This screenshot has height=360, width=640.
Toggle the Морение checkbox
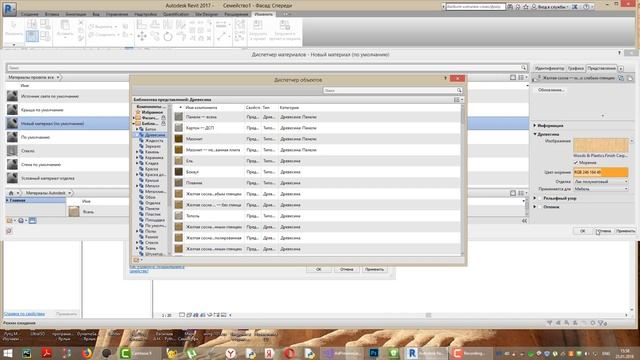[x=576, y=162]
